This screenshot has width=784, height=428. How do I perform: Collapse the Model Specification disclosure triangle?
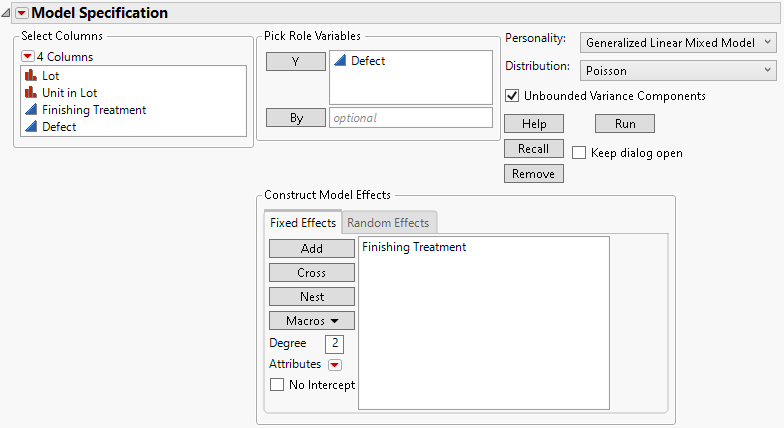click(x=7, y=13)
